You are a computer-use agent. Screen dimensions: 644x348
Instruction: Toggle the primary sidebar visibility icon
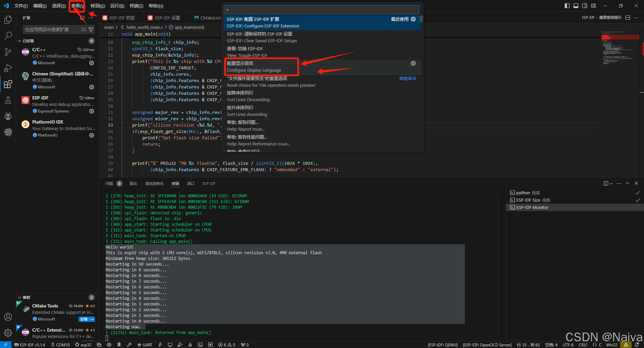pos(567,6)
